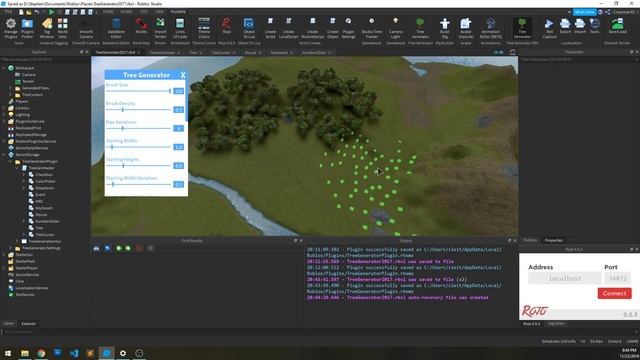The image size is (640, 360).
Task: Switch to the VIEW ribbon tab
Action: pos(160,12)
